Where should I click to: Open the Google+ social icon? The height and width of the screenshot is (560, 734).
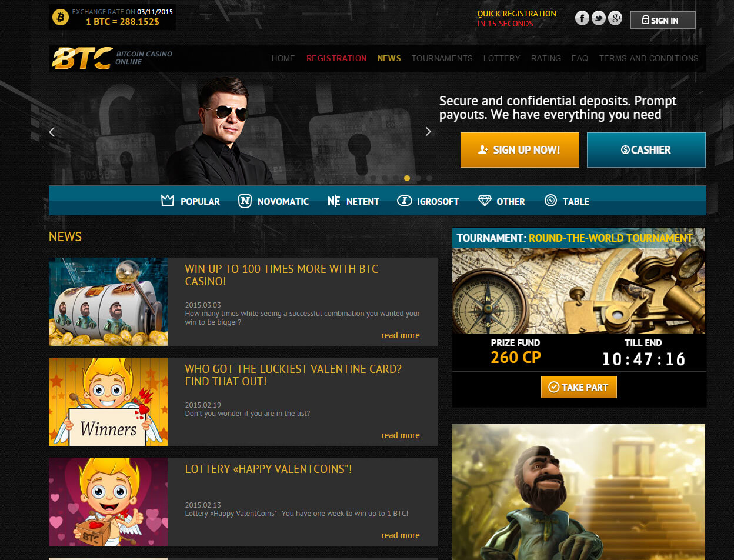coord(615,18)
